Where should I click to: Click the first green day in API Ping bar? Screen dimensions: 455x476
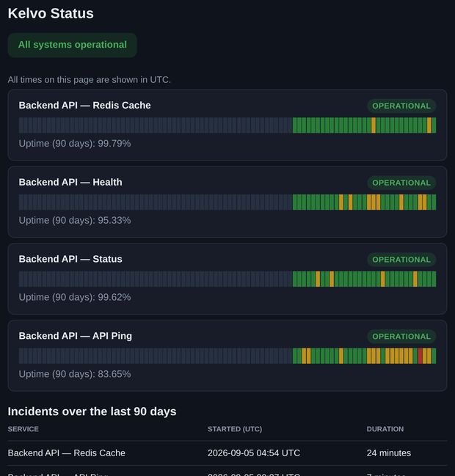(x=294, y=356)
